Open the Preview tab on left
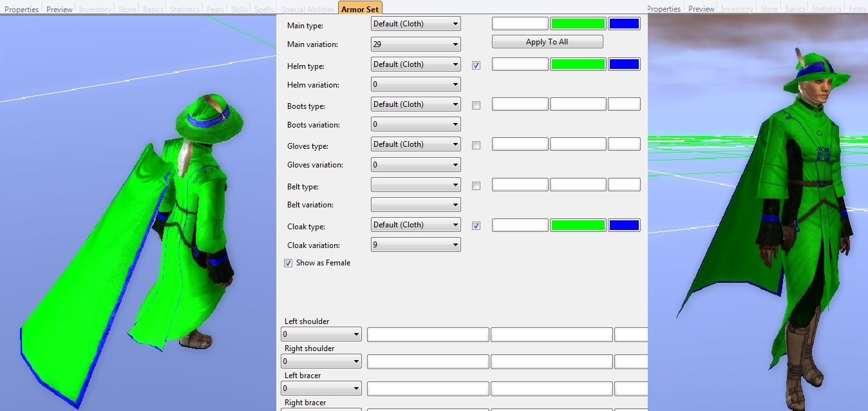 [59, 9]
